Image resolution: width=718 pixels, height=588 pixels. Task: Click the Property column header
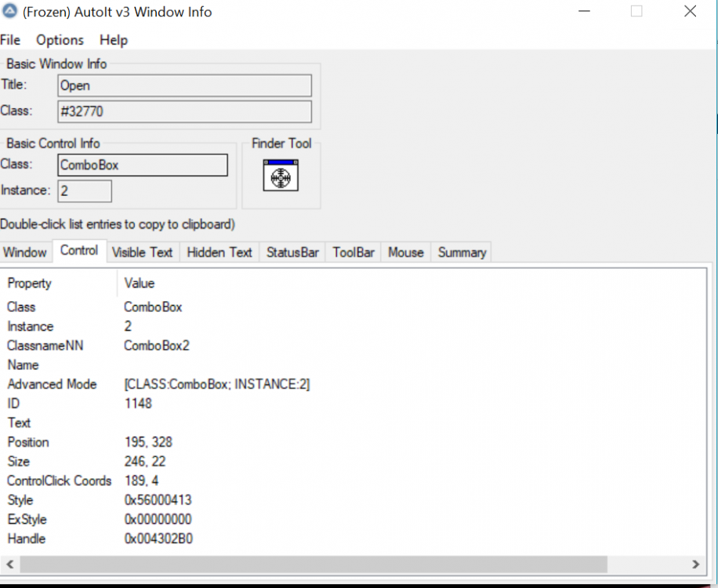pos(59,283)
